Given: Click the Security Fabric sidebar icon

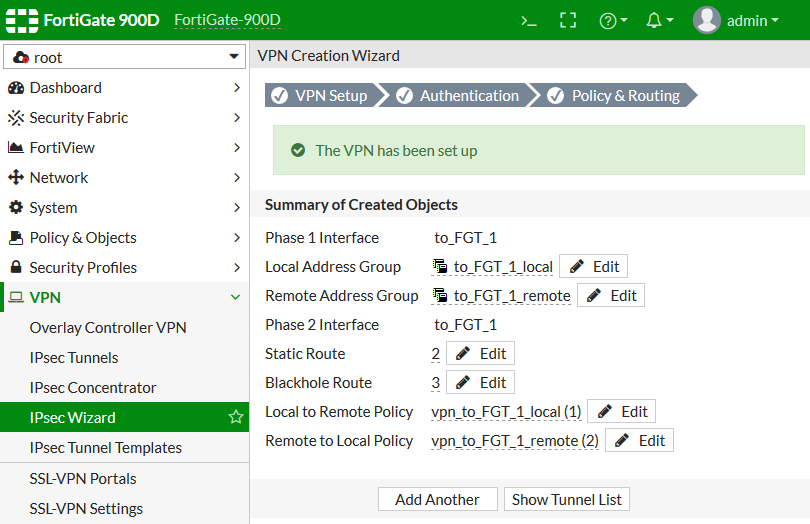Looking at the screenshot, I should pyautogui.click(x=16, y=118).
